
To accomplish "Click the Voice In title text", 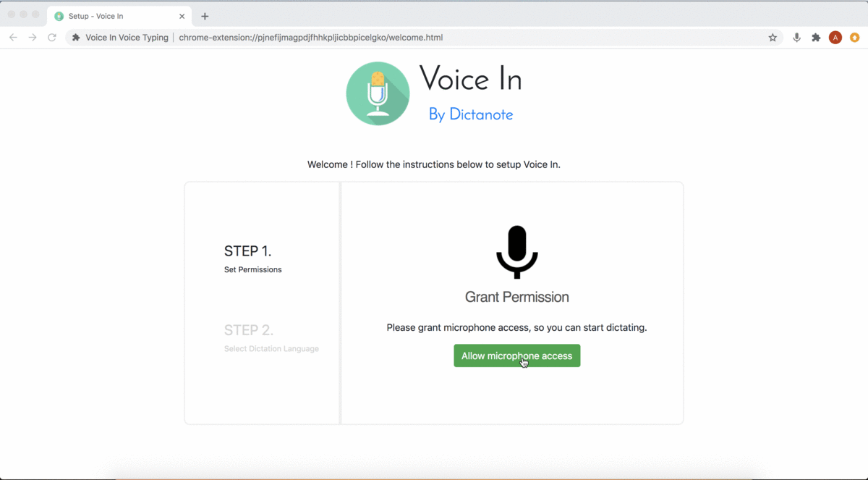I will 471,79.
